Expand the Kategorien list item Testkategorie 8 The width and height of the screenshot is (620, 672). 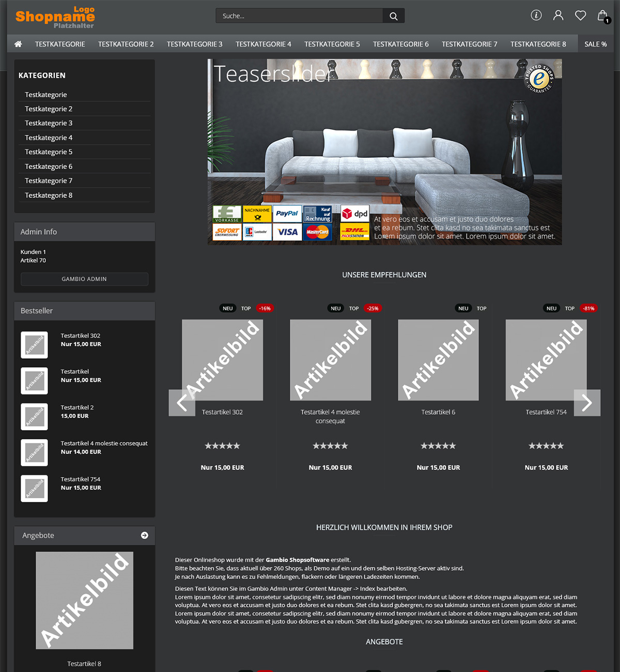pyautogui.click(x=49, y=195)
